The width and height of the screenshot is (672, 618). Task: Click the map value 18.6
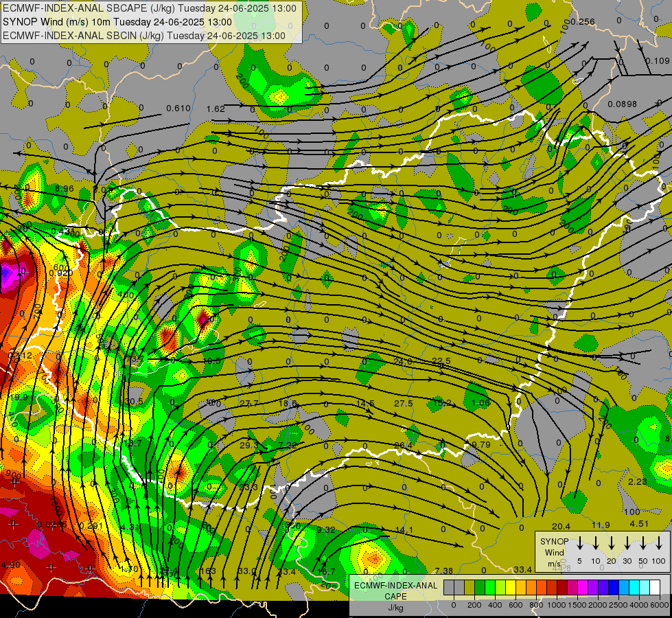click(288, 403)
